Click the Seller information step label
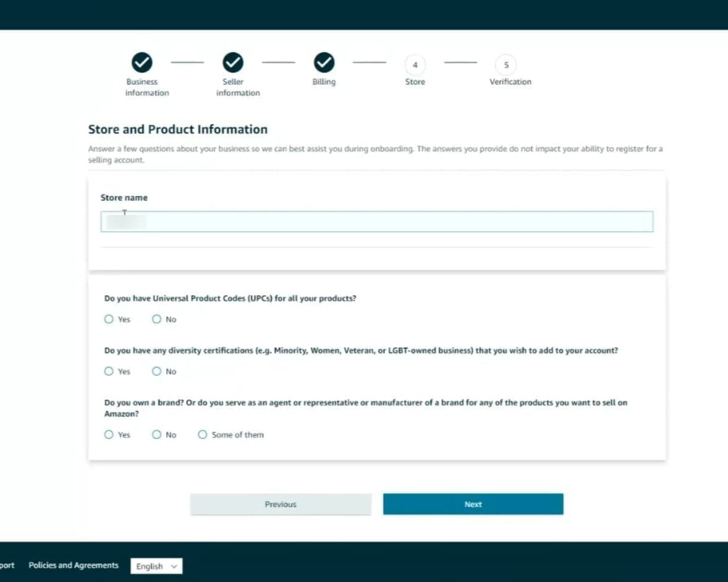Viewport: 728px width, 582px height. 238,87
